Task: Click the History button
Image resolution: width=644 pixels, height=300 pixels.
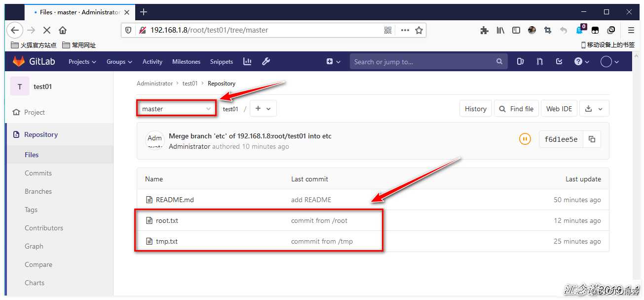Action: pos(476,109)
